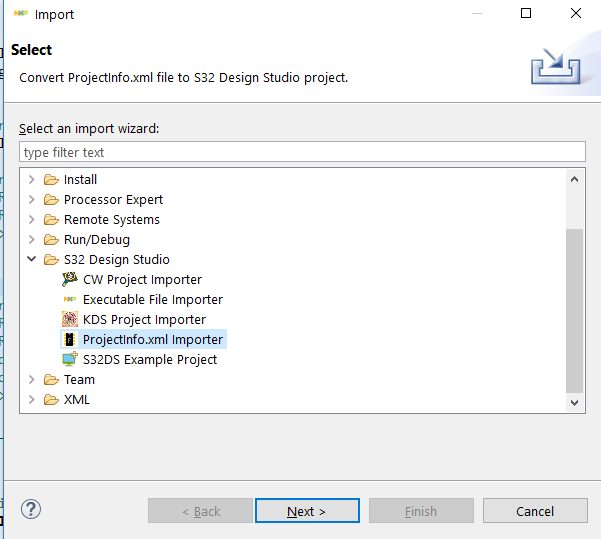Click the ProjectInfo.xml Importer icon
This screenshot has height=539, width=601.
(x=70, y=340)
